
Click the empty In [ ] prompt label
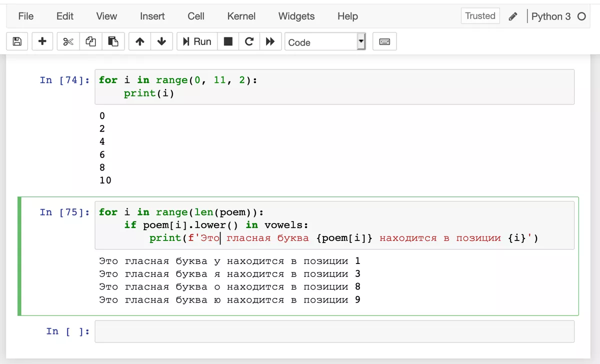click(68, 331)
